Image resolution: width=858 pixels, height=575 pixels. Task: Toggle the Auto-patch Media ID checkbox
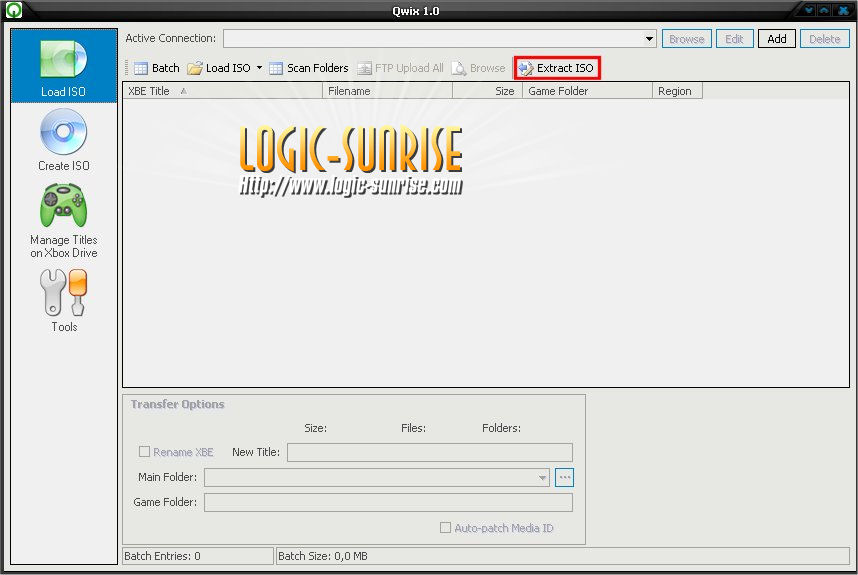[x=445, y=527]
